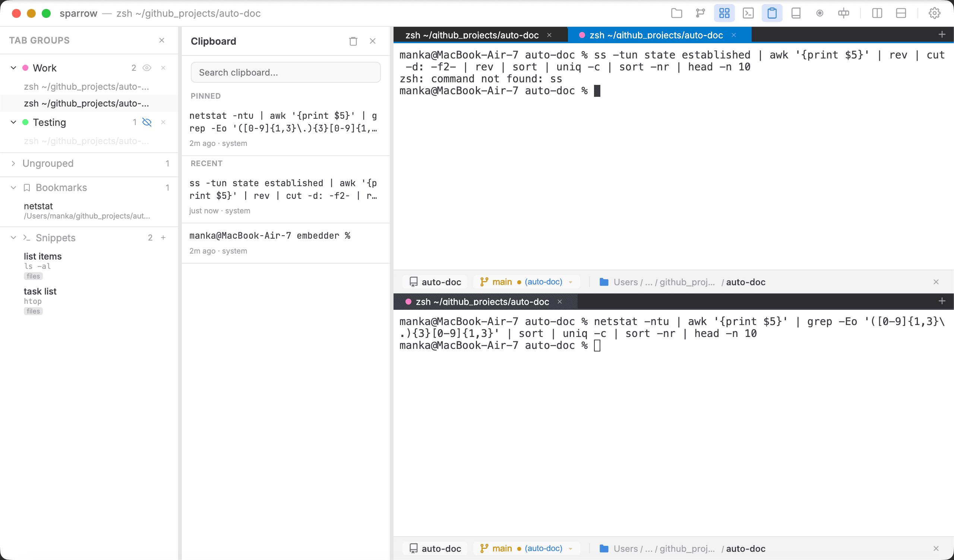Open the Clipboard panel from the toolbar
This screenshot has width=954, height=560.
click(x=772, y=13)
